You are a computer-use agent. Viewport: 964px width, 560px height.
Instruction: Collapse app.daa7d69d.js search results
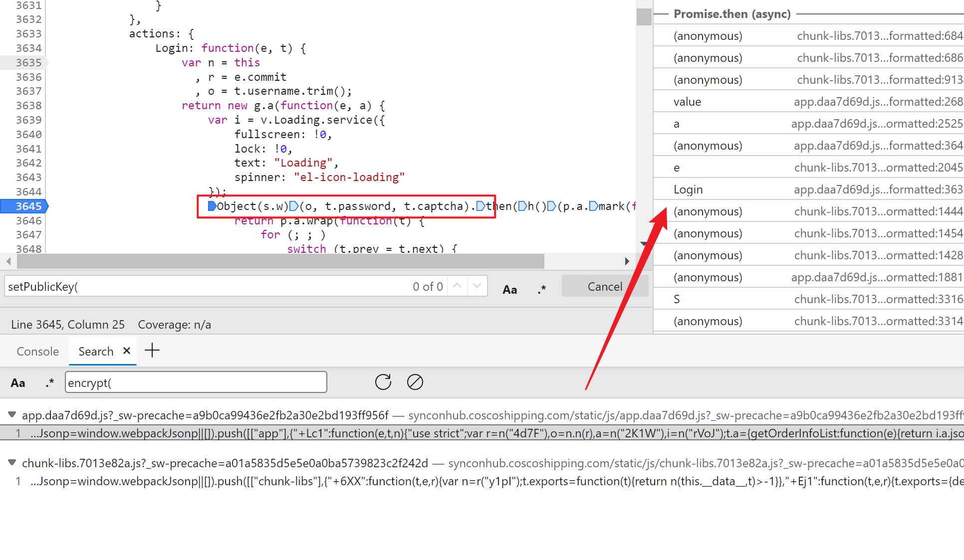12,415
